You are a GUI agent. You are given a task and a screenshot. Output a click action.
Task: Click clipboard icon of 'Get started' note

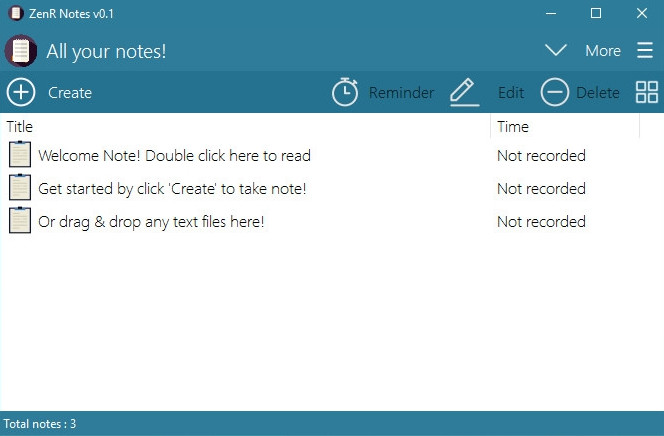pos(20,187)
